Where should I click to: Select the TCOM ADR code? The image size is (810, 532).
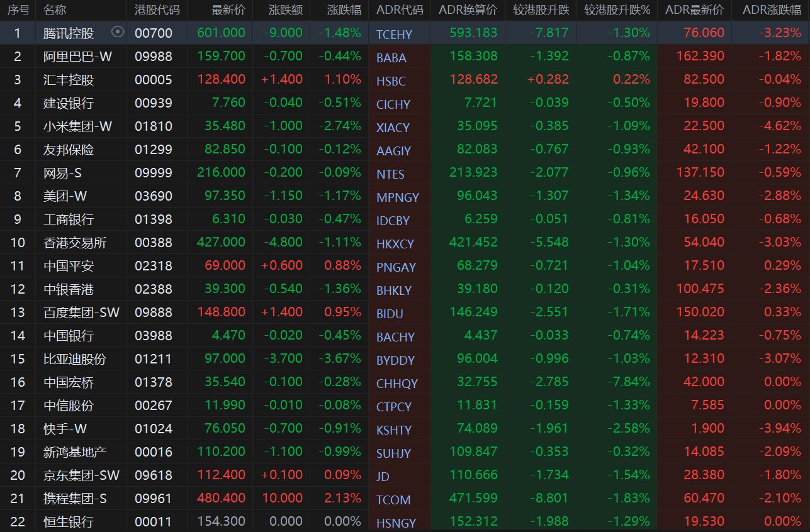click(393, 500)
